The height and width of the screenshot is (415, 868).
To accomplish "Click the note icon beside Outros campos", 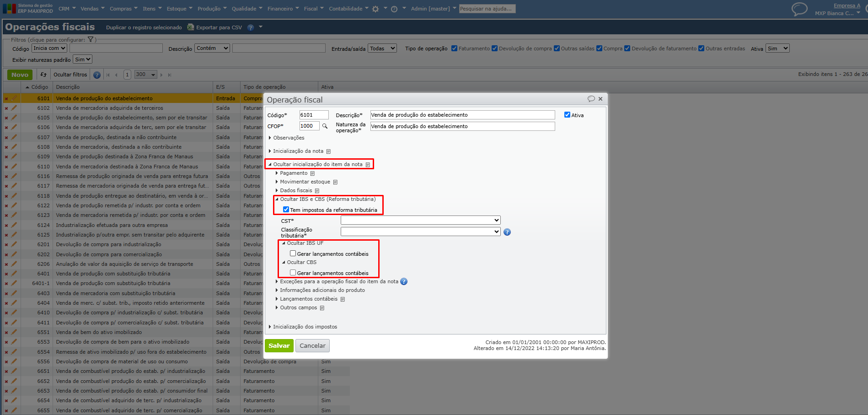I will 322,308.
